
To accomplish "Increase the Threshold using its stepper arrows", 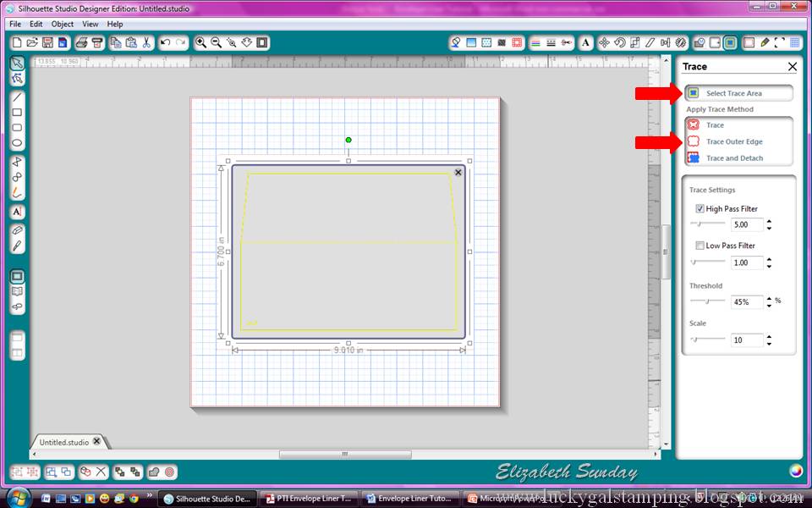I will 768,298.
